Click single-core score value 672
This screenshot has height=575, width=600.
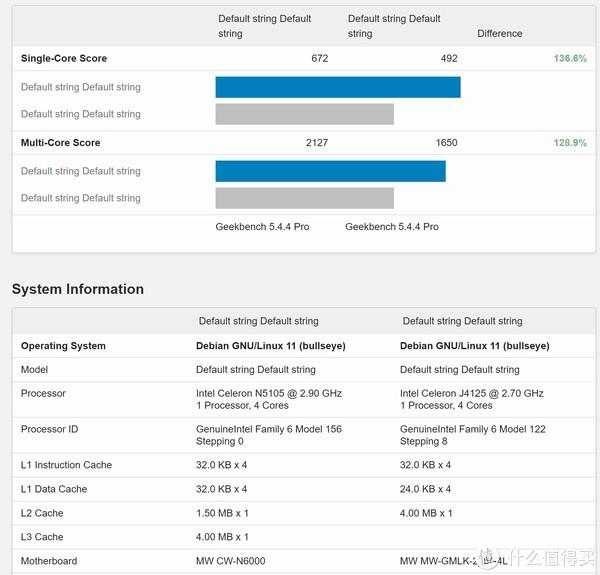click(320, 59)
